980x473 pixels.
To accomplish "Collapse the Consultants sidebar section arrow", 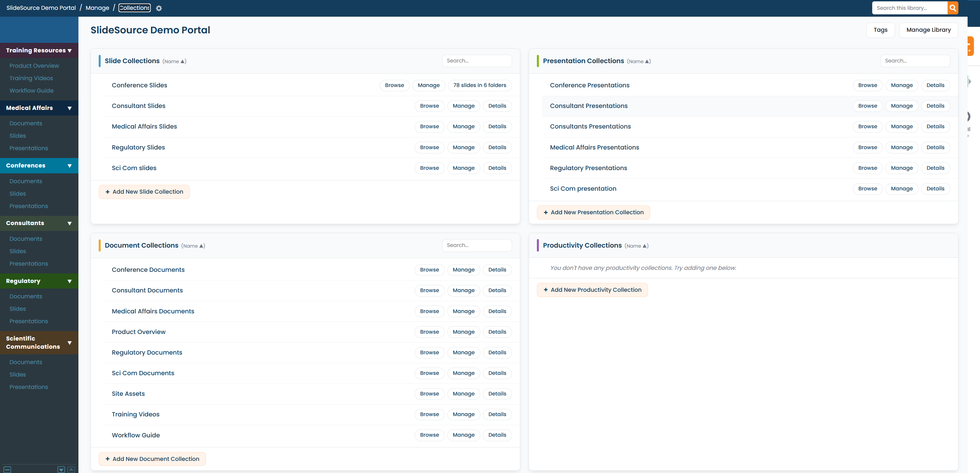I will [70, 223].
